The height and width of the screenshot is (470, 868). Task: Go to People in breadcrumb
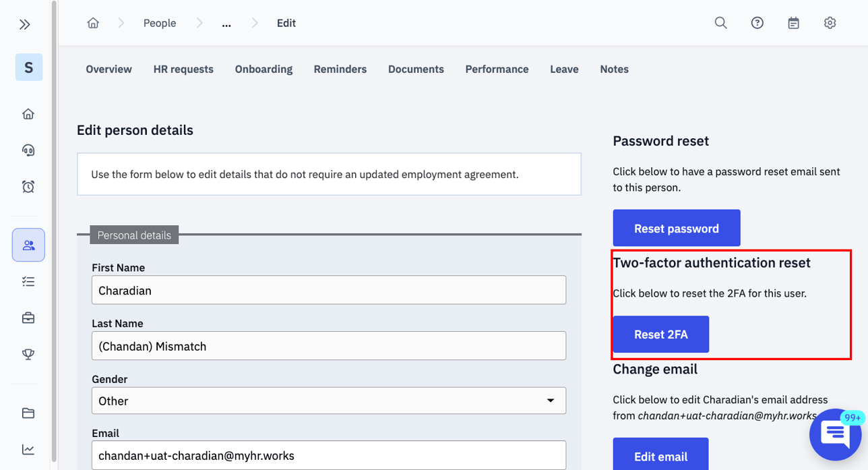point(160,23)
